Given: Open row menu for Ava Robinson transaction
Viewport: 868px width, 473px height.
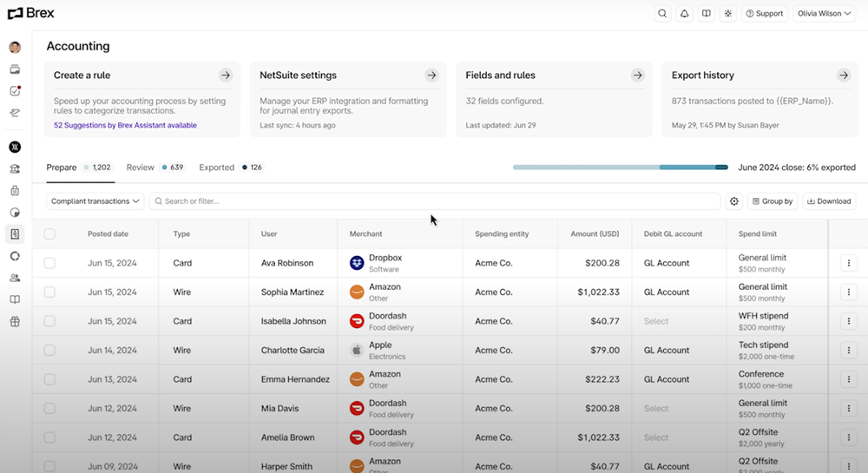Looking at the screenshot, I should pyautogui.click(x=849, y=263).
